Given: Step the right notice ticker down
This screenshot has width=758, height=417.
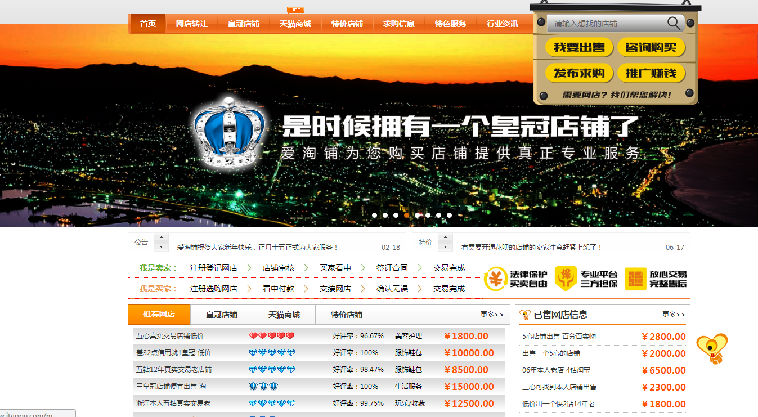Looking at the screenshot, I should pyautogui.click(x=445, y=247).
